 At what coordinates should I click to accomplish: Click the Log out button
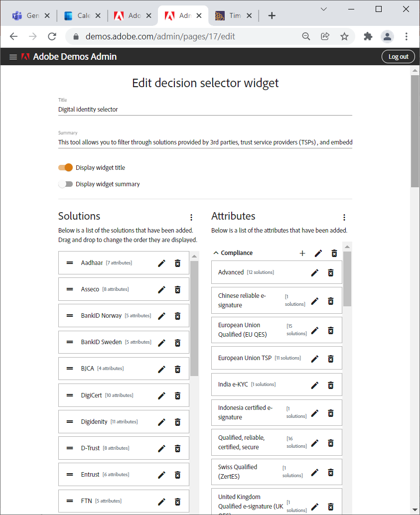pyautogui.click(x=398, y=56)
